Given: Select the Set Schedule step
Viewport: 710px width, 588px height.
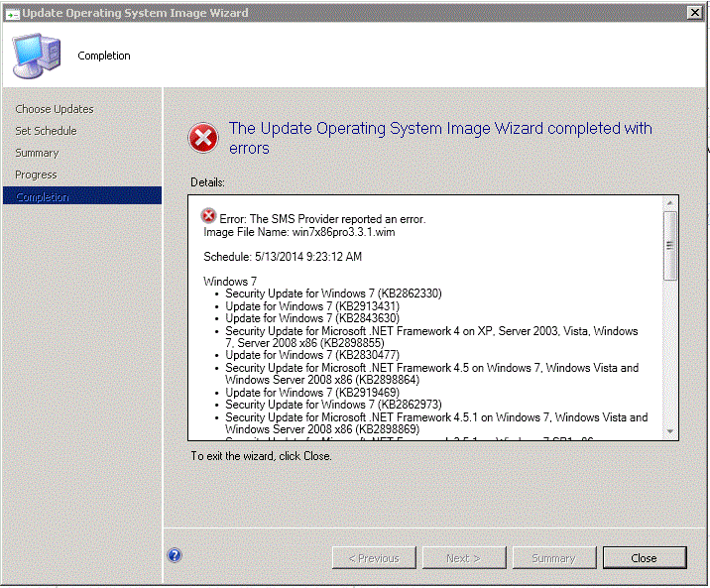Looking at the screenshot, I should [x=46, y=131].
